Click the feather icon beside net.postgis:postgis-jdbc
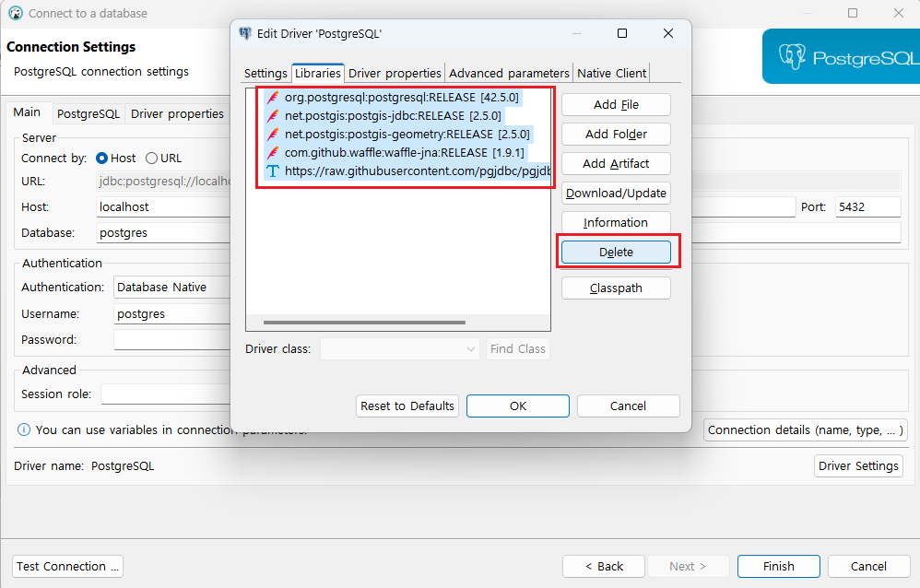This screenshot has height=588, width=920. pyautogui.click(x=273, y=115)
